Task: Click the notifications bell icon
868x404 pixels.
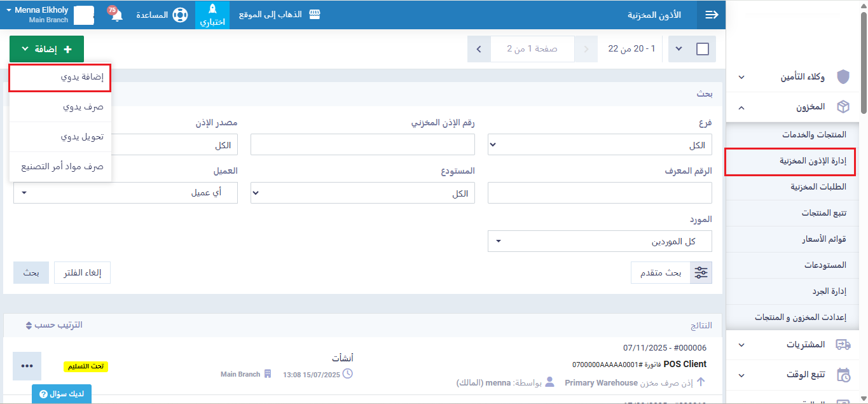Action: point(117,15)
